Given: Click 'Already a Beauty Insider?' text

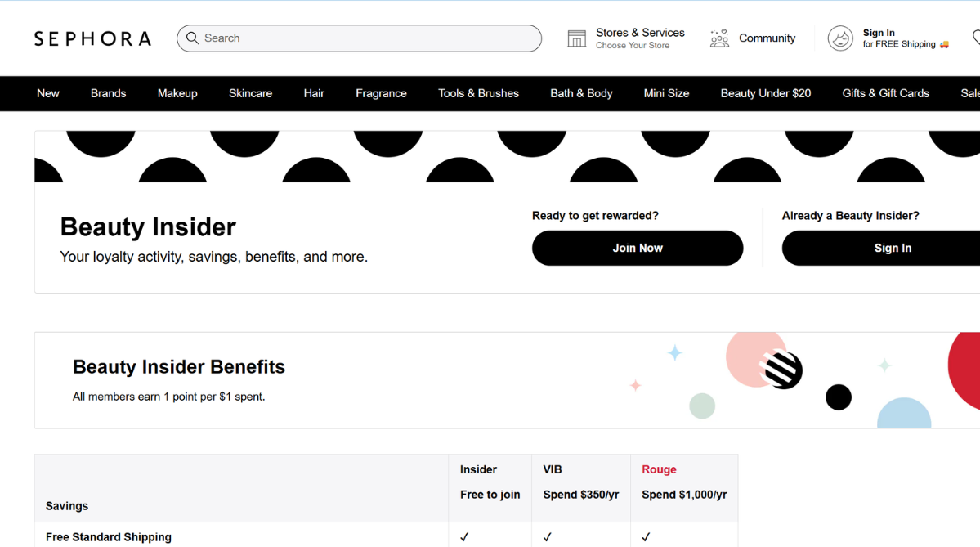Looking at the screenshot, I should pos(851,216).
